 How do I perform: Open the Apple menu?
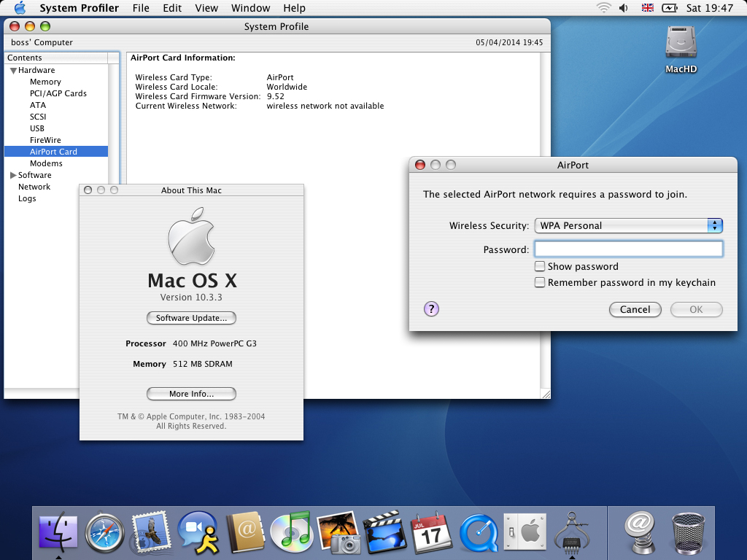click(20, 8)
